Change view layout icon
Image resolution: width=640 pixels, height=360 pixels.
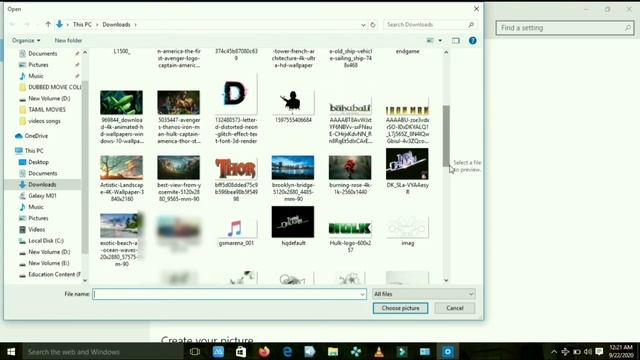click(x=430, y=40)
